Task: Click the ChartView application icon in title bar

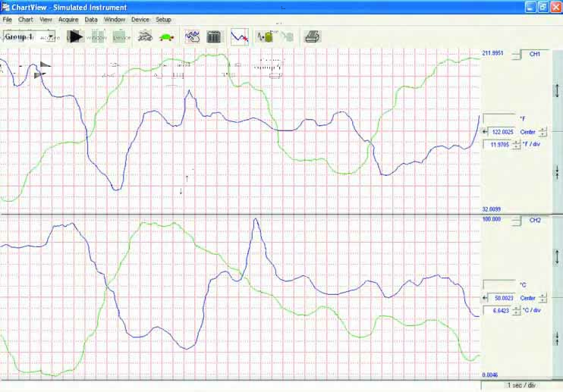Action: (x=5, y=7)
